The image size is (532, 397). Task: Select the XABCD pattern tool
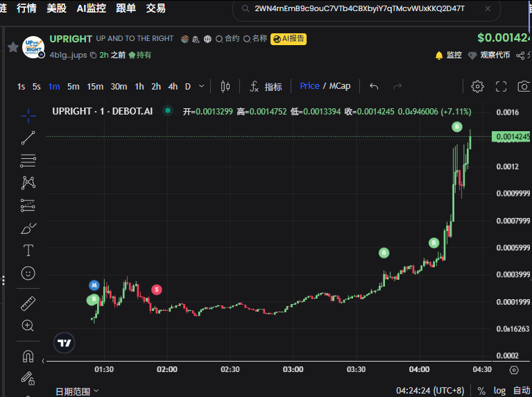28,183
